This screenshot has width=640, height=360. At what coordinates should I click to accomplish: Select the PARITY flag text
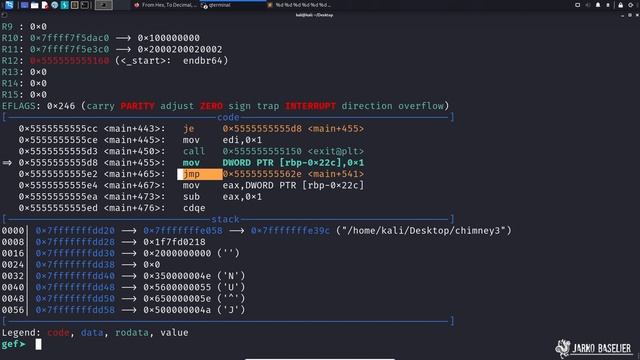pyautogui.click(x=137, y=106)
